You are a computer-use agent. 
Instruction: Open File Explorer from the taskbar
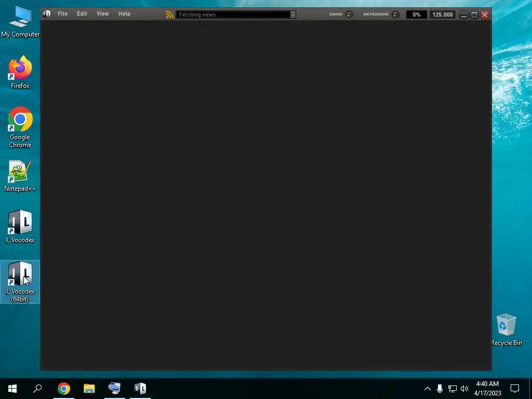coord(89,389)
